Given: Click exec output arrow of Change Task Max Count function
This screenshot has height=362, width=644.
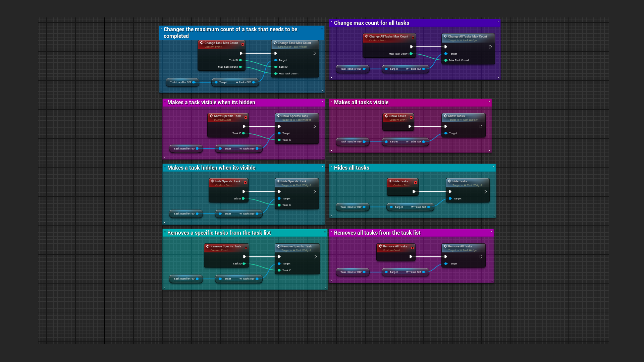Looking at the screenshot, I should (x=314, y=53).
